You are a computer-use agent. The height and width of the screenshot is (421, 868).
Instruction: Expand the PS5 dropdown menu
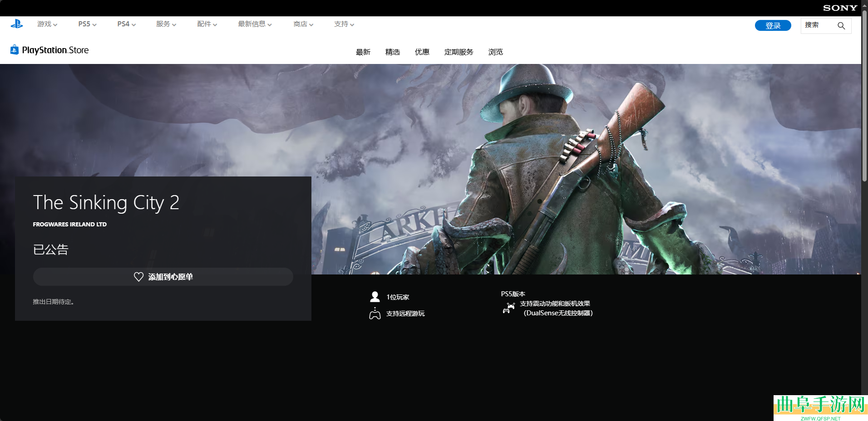(x=87, y=24)
